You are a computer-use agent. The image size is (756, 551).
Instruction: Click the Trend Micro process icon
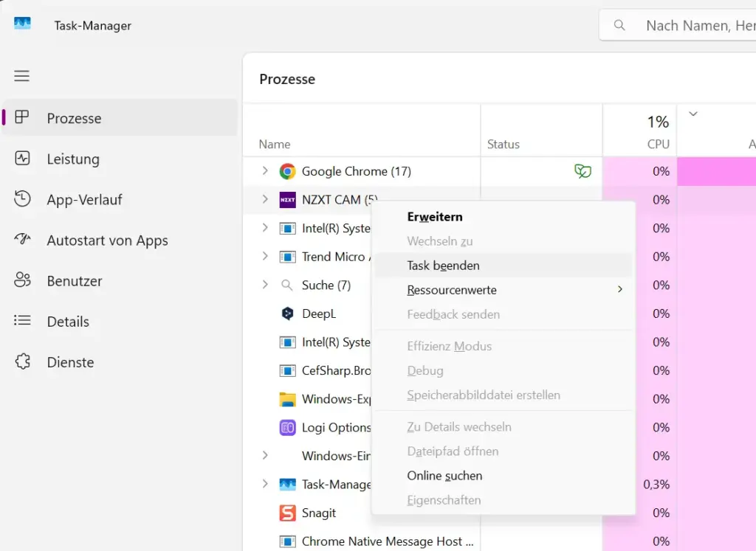point(287,257)
